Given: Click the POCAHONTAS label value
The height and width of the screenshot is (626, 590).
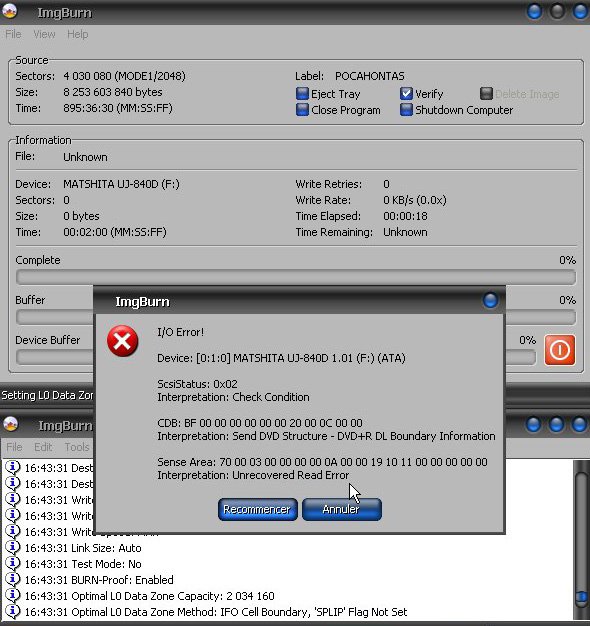Looking at the screenshot, I should (x=370, y=76).
